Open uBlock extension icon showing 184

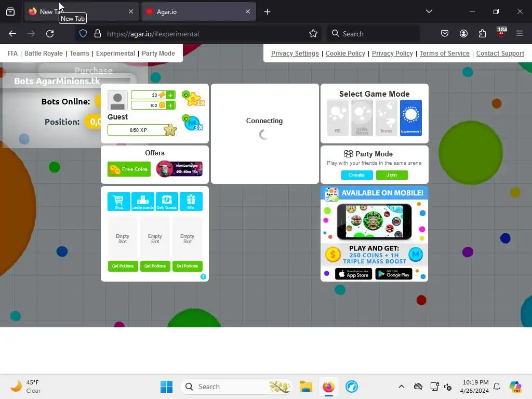pos(501,33)
